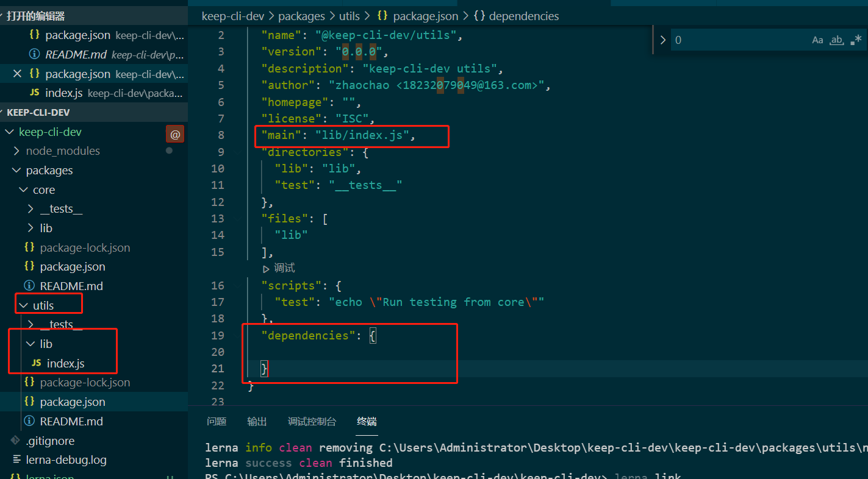868x479 pixels.
Task: Click the "version": "0.0.0" line
Action: [325, 51]
